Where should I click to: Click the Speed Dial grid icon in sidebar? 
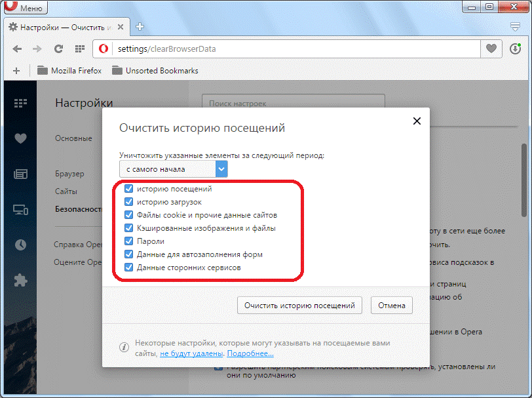point(20,103)
